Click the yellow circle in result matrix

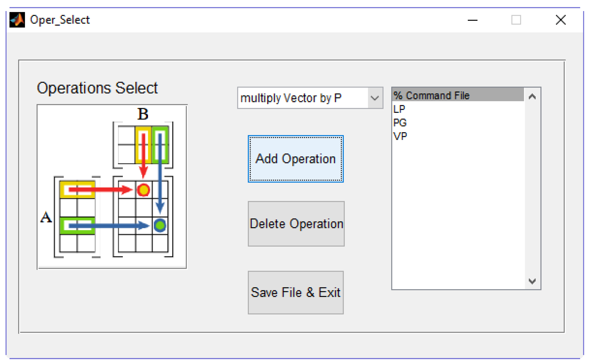click(143, 190)
